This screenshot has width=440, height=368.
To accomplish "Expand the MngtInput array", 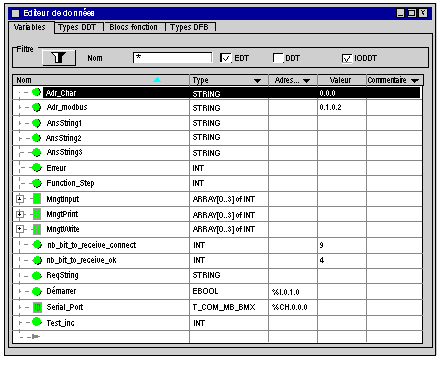I will point(20,199).
